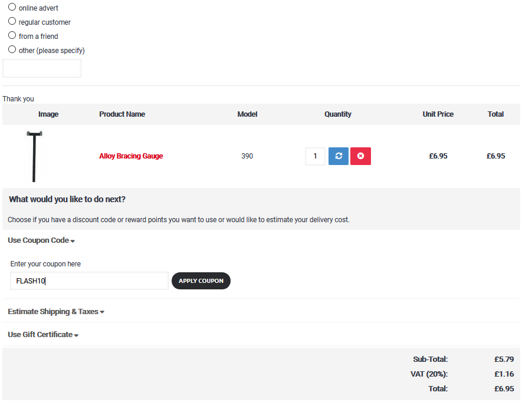Choose other (please specify) radio option
Screen dimensions: 532x409
[12, 50]
